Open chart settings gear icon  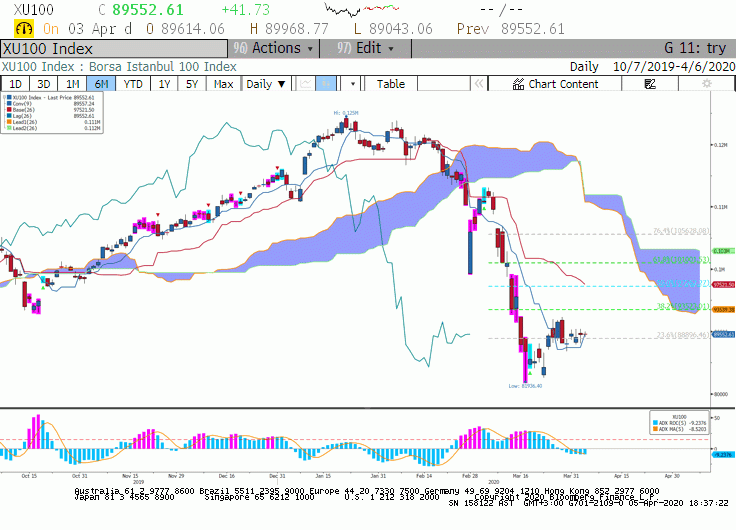706,84
